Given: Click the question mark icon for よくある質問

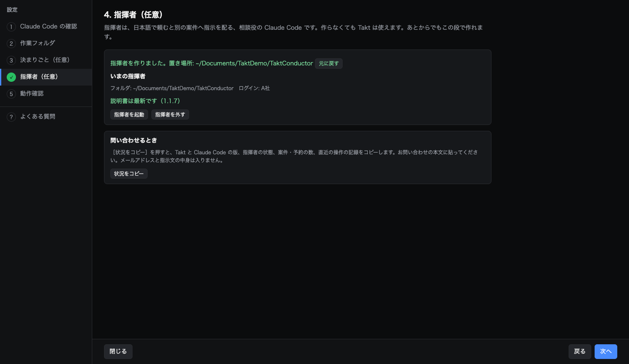Looking at the screenshot, I should pyautogui.click(x=11, y=117).
